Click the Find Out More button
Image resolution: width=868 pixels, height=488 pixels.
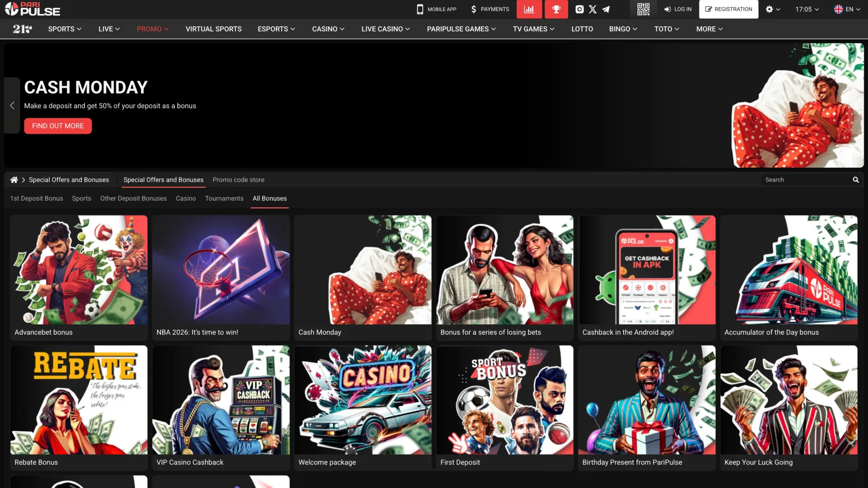tap(58, 126)
